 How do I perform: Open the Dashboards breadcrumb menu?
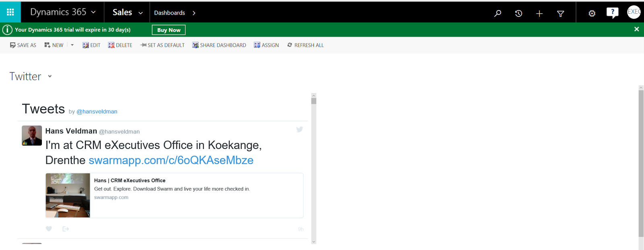tap(169, 13)
